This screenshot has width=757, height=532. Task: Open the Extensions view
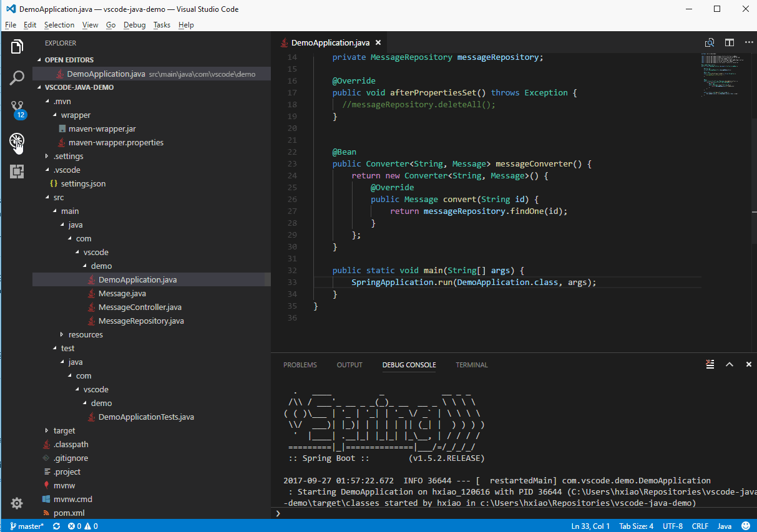(17, 171)
